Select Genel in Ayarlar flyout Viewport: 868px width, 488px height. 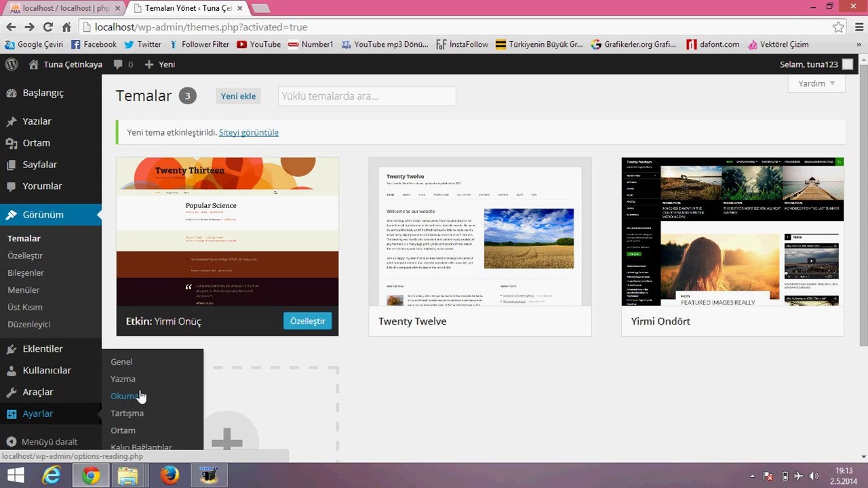pyautogui.click(x=121, y=362)
